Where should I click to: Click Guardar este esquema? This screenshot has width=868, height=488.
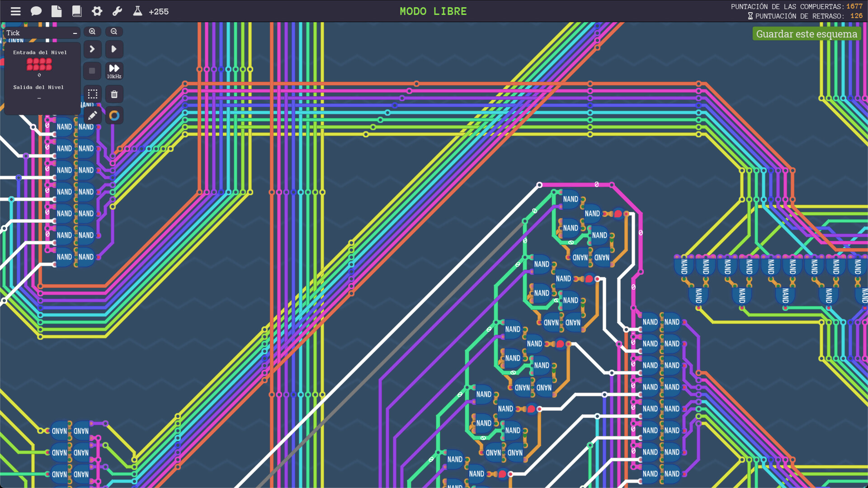tap(807, 33)
